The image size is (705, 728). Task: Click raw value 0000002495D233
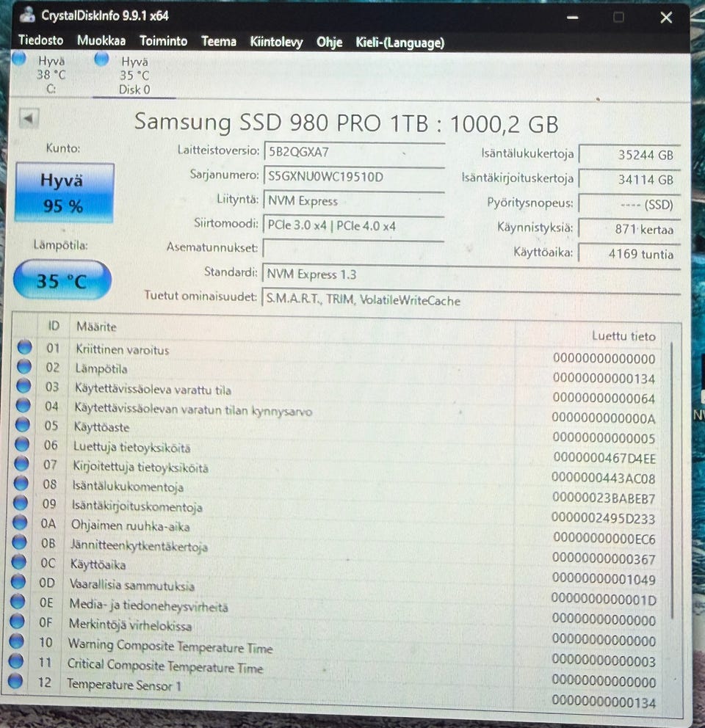603,518
